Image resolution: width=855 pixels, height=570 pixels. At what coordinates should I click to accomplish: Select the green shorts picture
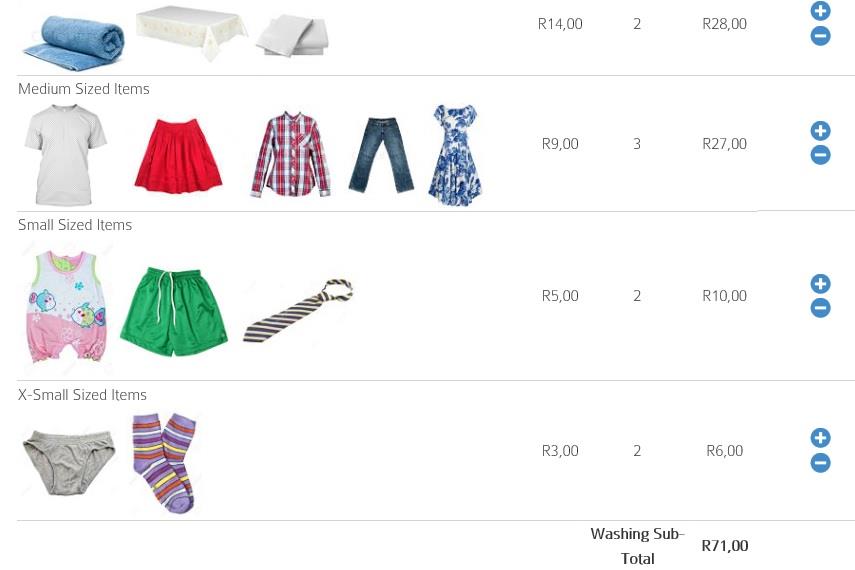point(173,311)
